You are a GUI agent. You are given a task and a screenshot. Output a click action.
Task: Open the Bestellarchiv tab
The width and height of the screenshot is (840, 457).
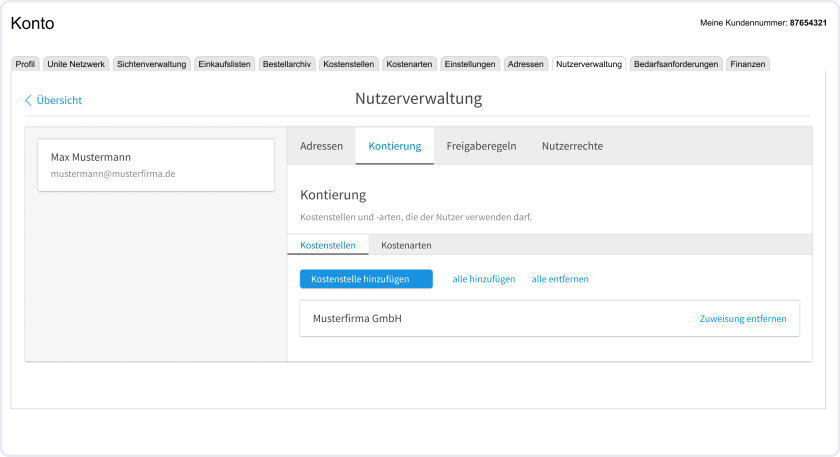coord(287,64)
